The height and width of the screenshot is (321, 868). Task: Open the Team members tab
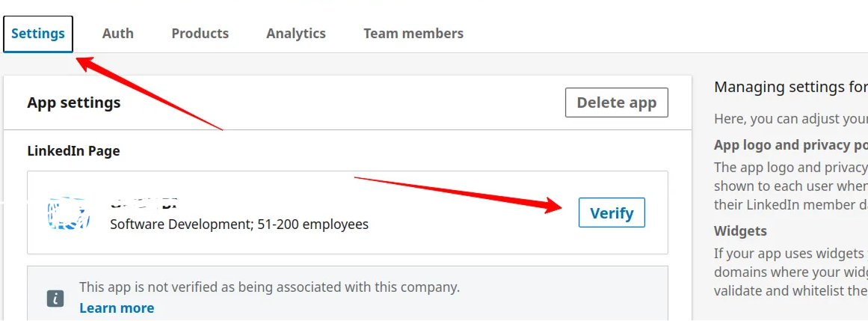(413, 34)
